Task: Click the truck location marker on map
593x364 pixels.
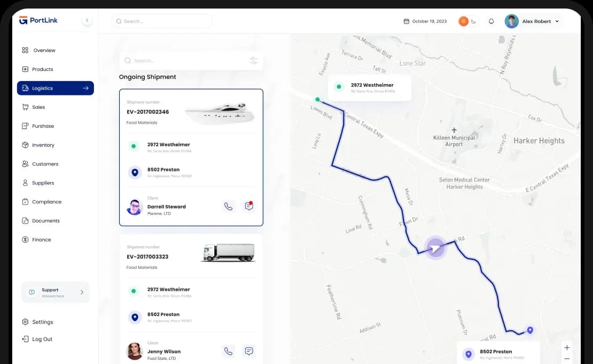Action: pos(436,248)
